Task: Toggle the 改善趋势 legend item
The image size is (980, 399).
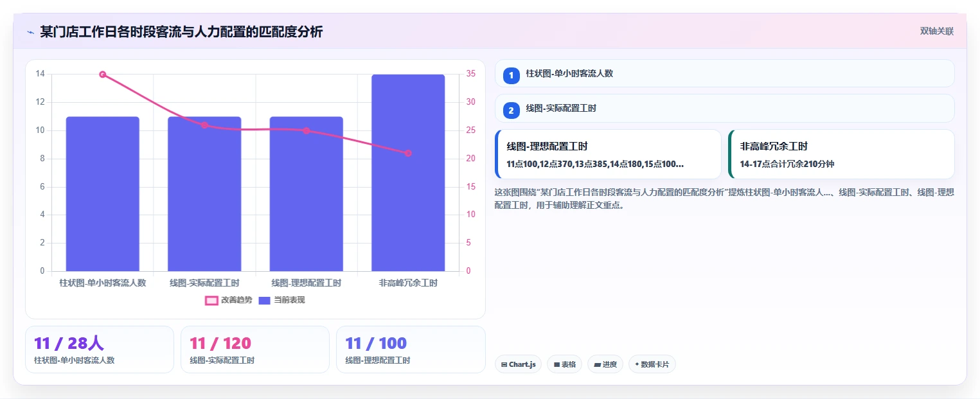Action: pyautogui.click(x=229, y=300)
